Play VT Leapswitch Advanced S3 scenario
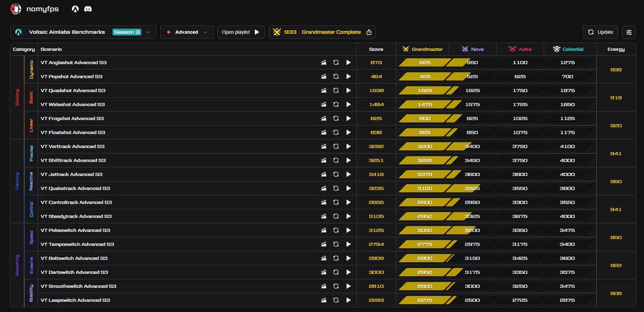 point(348,300)
